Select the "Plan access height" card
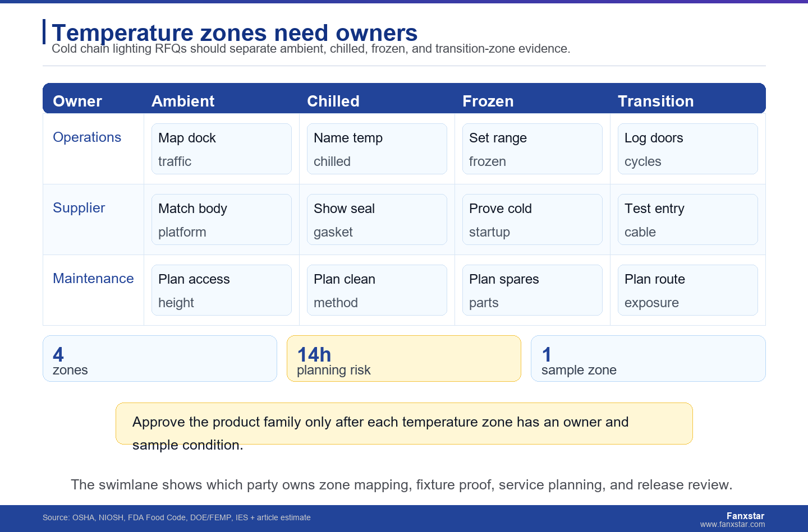Viewport: 808px width, 532px height. pyautogui.click(x=222, y=290)
